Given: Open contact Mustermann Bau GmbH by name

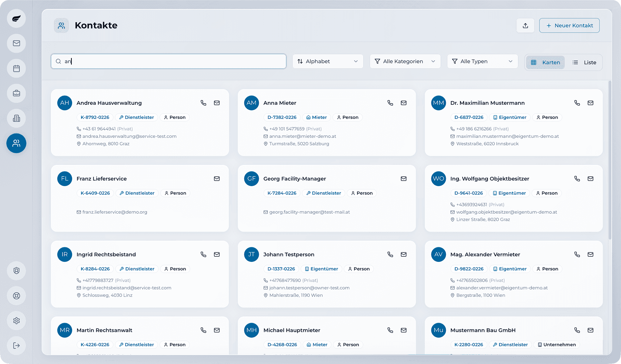Looking at the screenshot, I should [483, 330].
